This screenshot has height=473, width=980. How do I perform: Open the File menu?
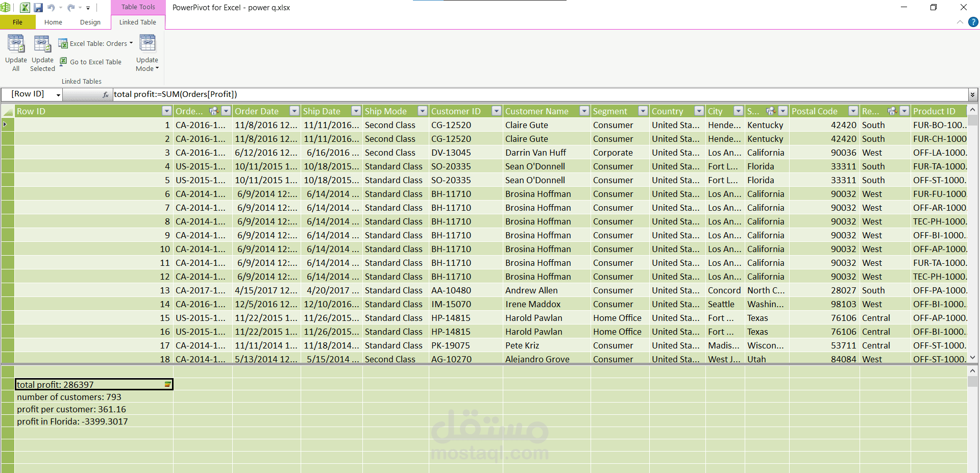[x=18, y=22]
